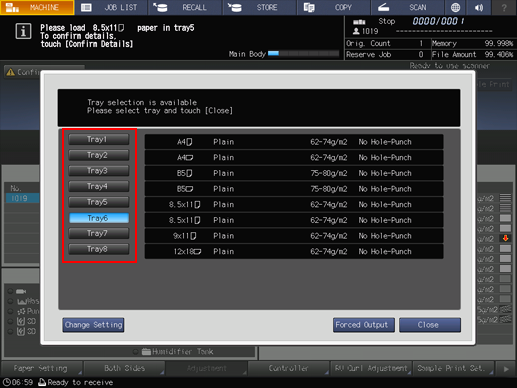Click the 12x18 Plain paper row
The height and width of the screenshot is (388, 517).
pos(294,251)
